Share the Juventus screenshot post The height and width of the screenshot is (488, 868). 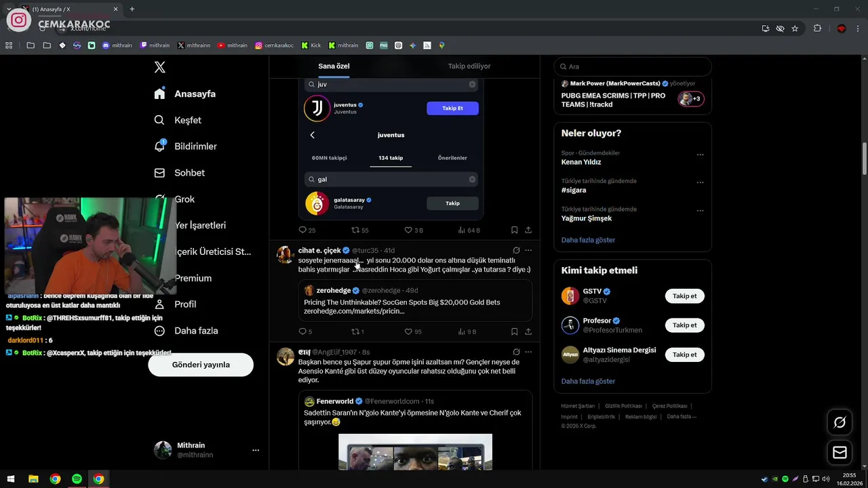tap(528, 230)
